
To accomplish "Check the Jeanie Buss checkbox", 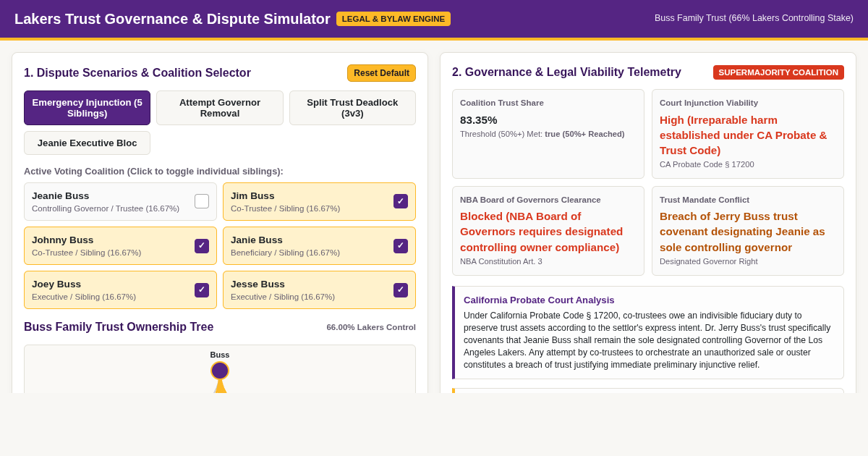I will (x=202, y=201).
